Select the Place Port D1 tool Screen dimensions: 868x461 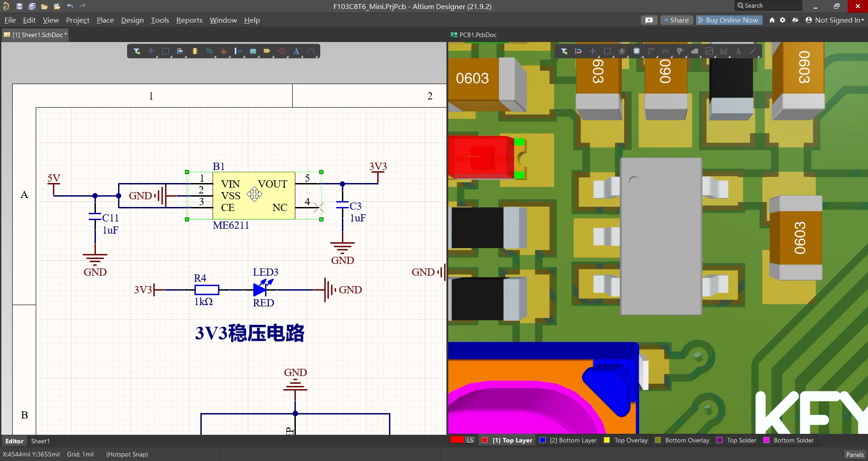click(267, 51)
